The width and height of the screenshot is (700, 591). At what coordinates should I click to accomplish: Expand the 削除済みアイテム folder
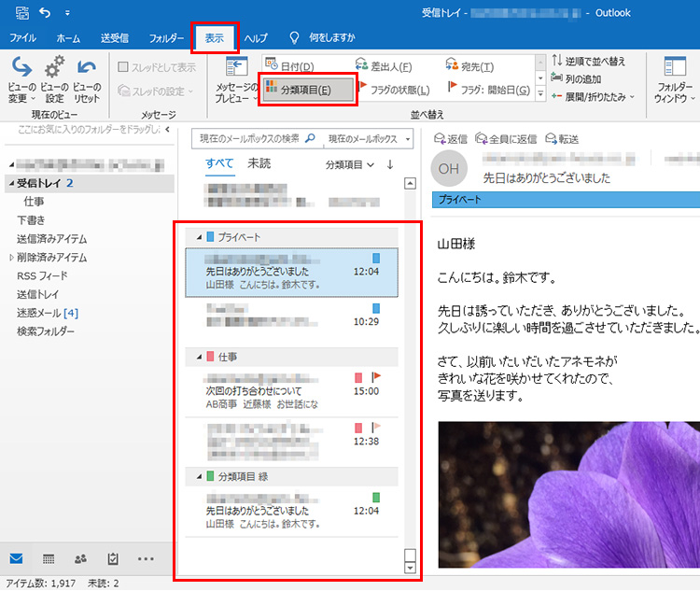click(x=11, y=258)
